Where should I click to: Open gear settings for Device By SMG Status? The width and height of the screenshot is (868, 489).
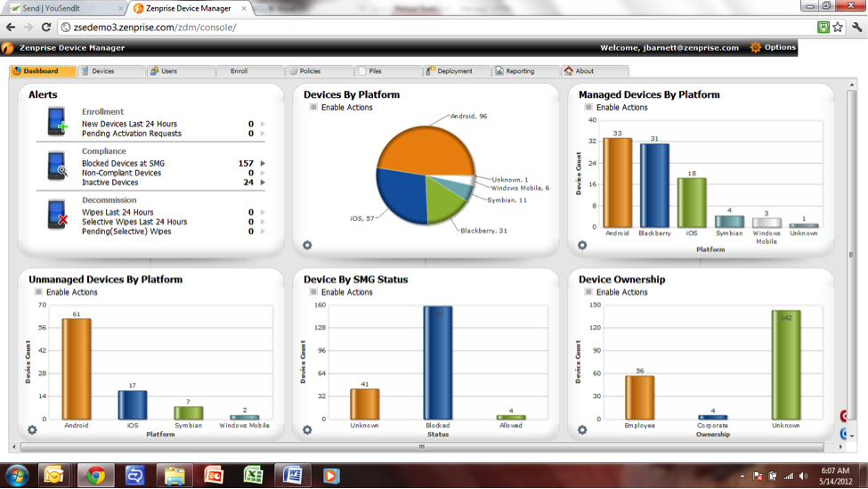click(307, 430)
